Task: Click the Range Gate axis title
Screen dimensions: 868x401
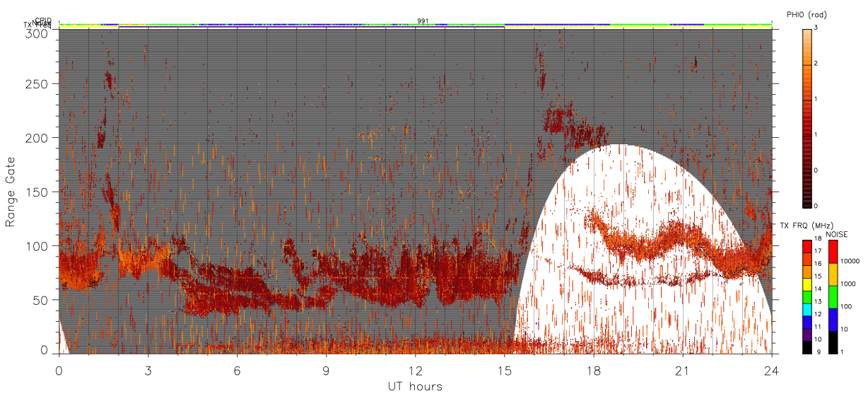Action: (x=11, y=192)
